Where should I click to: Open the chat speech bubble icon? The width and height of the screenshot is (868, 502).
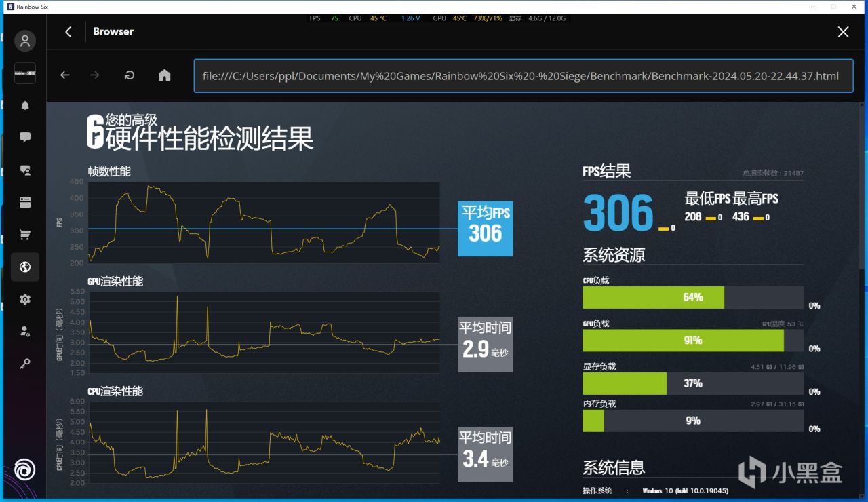click(x=25, y=138)
